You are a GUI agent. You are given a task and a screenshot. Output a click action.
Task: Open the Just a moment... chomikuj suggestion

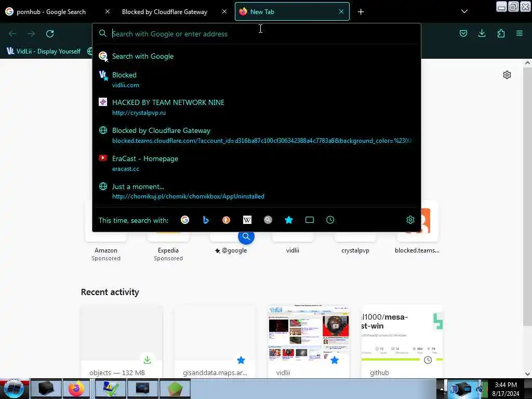pos(257,191)
